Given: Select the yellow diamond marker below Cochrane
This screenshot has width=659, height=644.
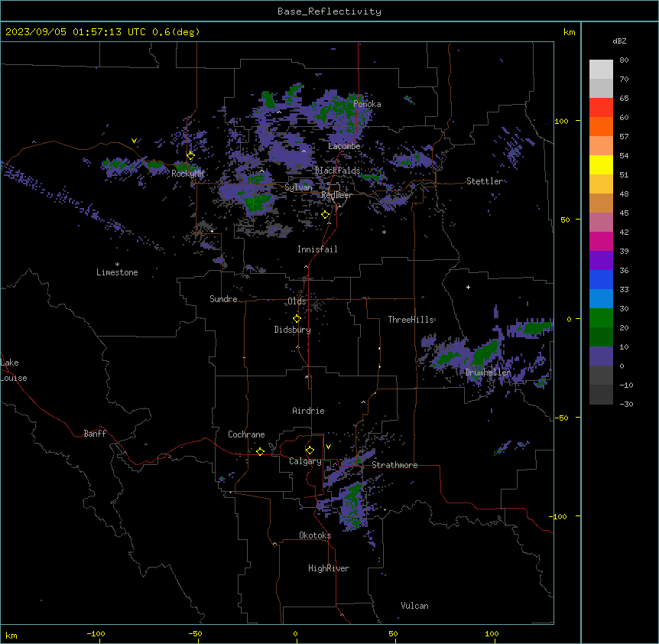Looking at the screenshot, I should (260, 451).
